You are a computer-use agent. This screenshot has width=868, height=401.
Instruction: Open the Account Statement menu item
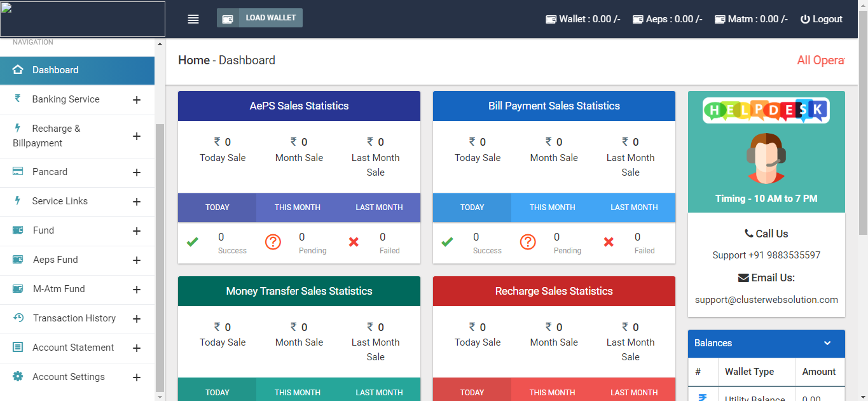73,348
